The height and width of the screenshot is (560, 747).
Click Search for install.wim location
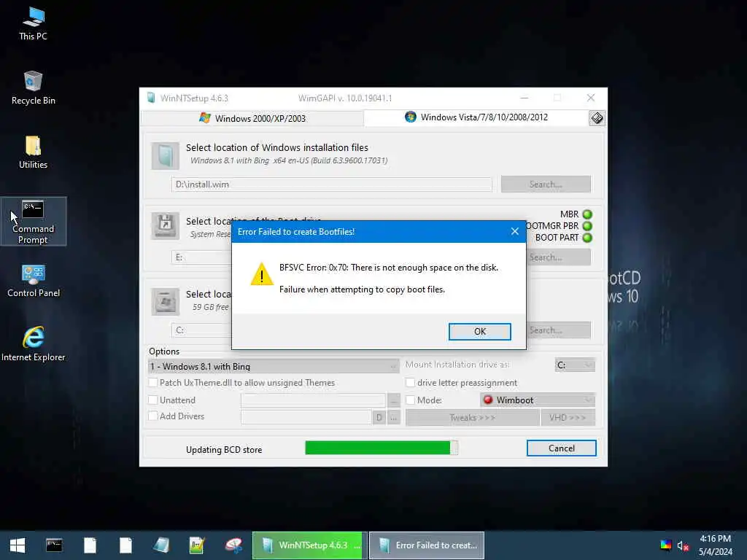pyautogui.click(x=546, y=184)
